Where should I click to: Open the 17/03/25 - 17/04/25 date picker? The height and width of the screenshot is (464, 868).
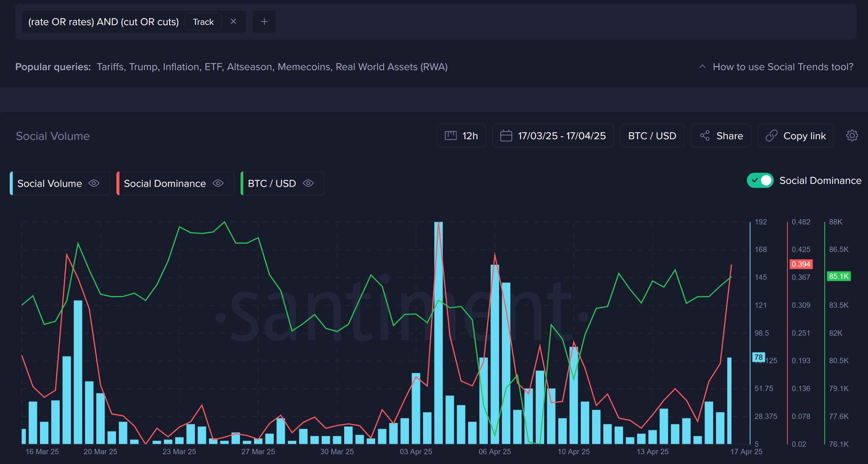(561, 136)
